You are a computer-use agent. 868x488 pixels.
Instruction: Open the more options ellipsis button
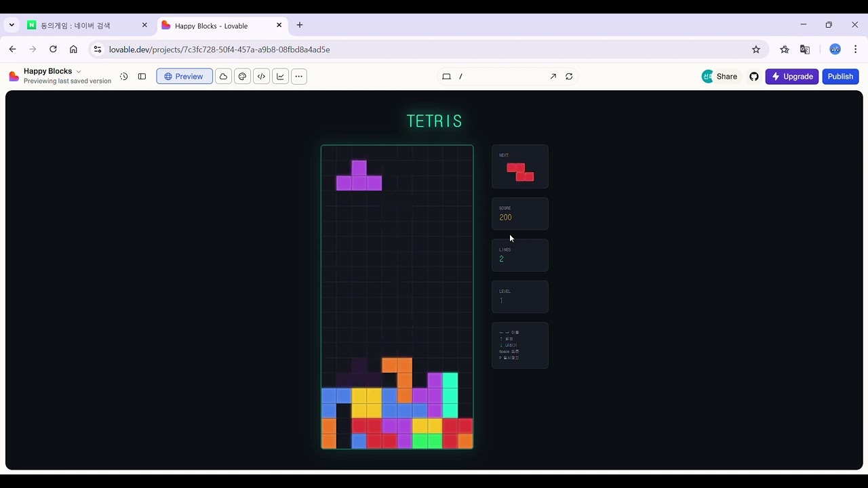[x=299, y=77]
